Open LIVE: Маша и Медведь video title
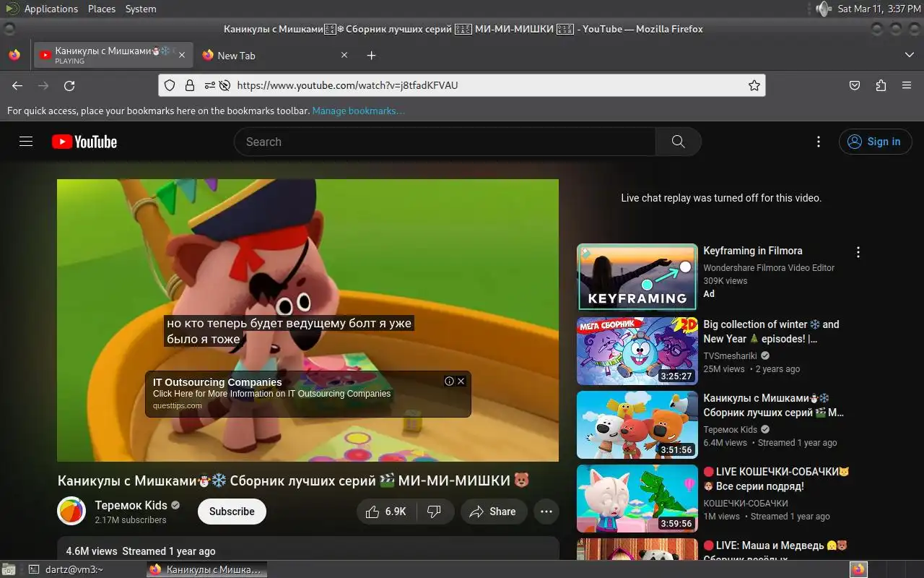 click(x=775, y=552)
